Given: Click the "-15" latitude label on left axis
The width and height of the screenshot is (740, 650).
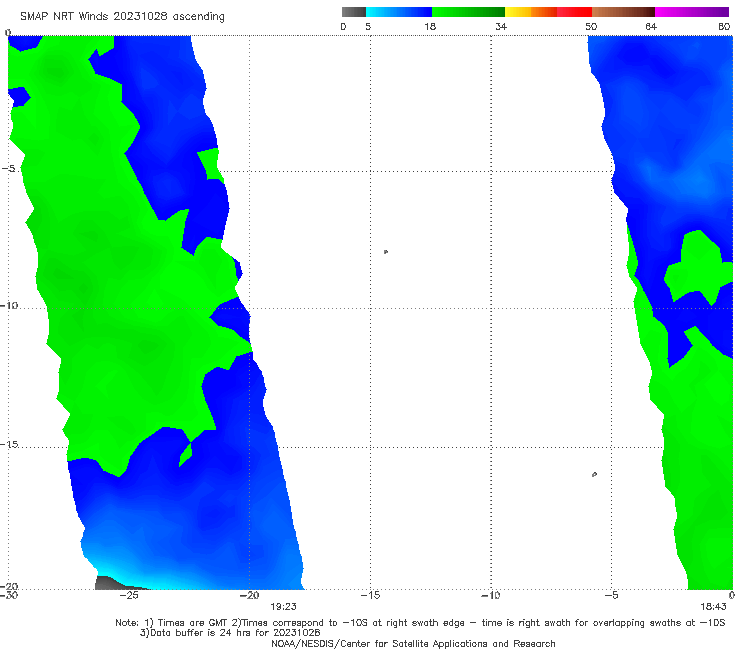Looking at the screenshot, I should point(9,444).
